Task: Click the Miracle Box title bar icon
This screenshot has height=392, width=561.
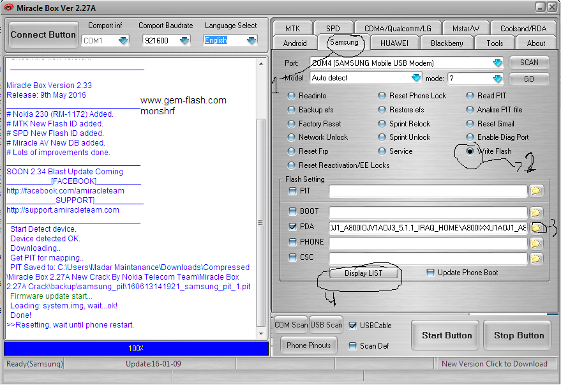Action: [x=8, y=8]
